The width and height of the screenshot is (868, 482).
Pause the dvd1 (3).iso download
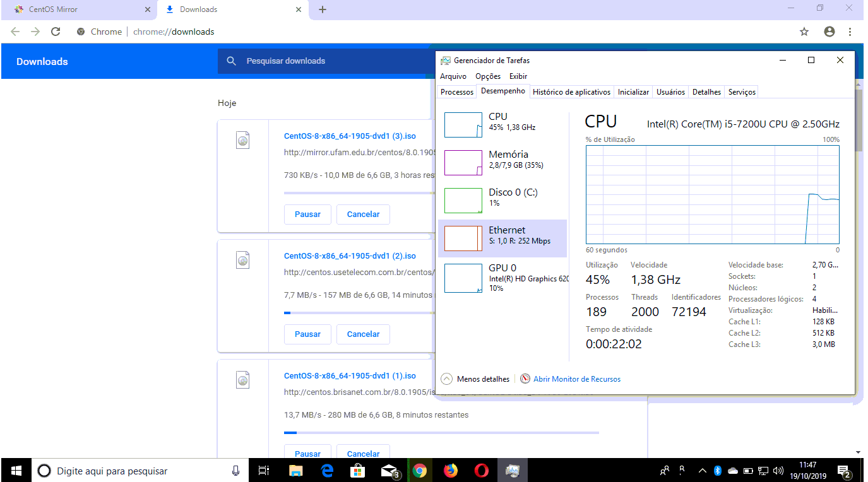[307, 215]
